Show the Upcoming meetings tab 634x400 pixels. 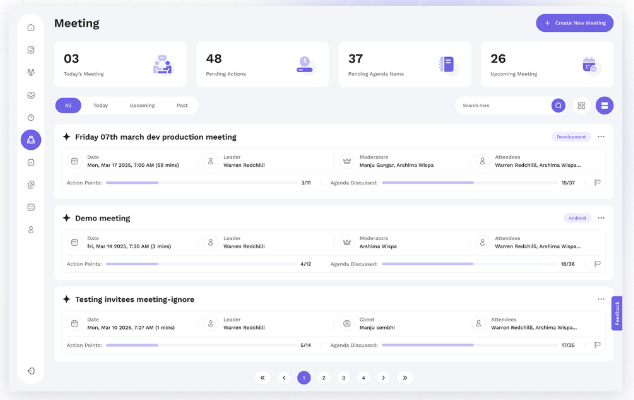[142, 105]
